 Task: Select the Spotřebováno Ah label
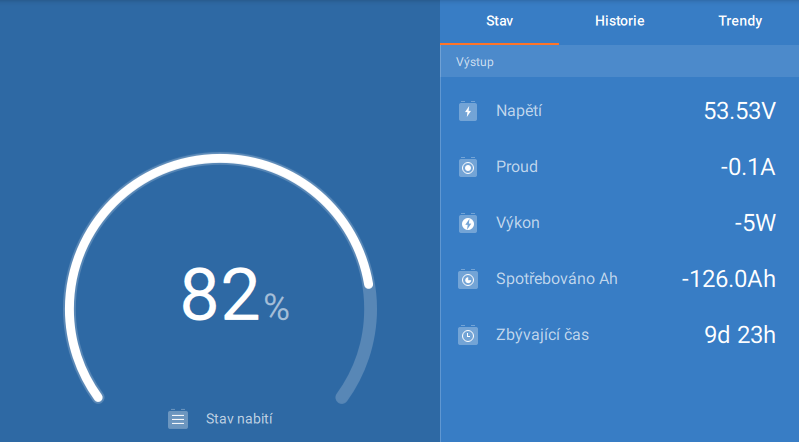coord(556,279)
